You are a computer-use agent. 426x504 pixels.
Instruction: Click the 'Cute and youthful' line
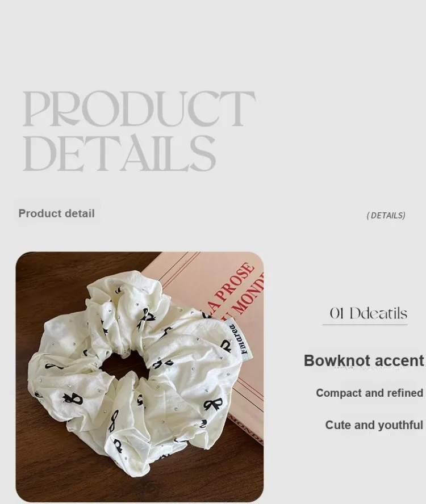pyautogui.click(x=374, y=425)
